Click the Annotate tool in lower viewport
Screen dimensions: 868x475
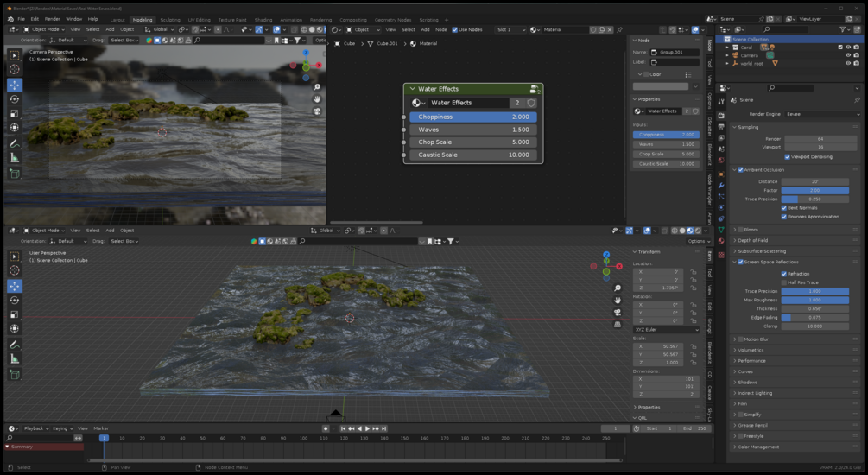pyautogui.click(x=15, y=345)
